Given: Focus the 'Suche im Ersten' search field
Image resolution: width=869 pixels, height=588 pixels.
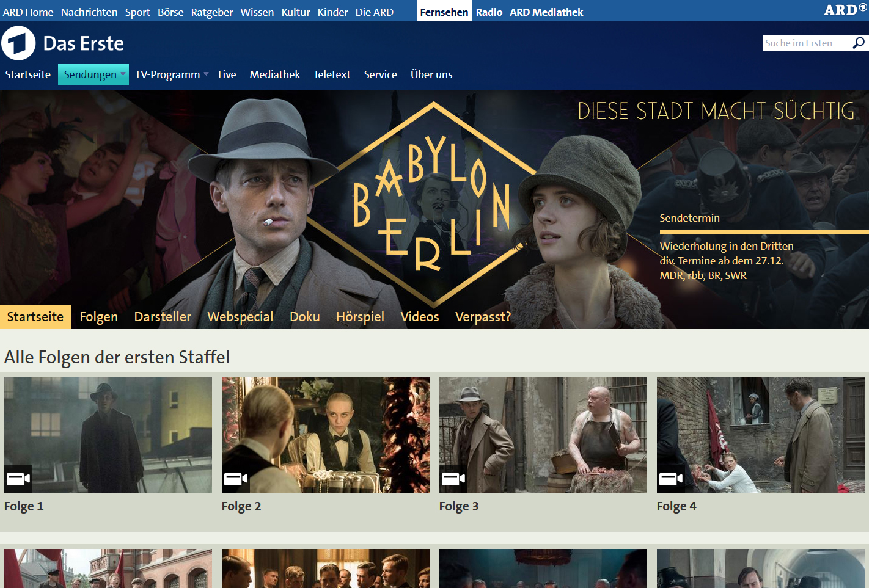Looking at the screenshot, I should [807, 43].
